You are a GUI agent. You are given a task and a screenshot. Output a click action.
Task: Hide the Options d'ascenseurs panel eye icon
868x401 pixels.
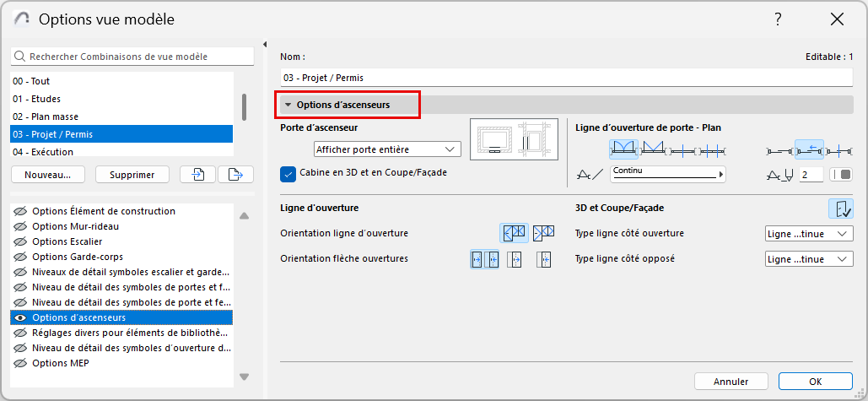coord(19,317)
